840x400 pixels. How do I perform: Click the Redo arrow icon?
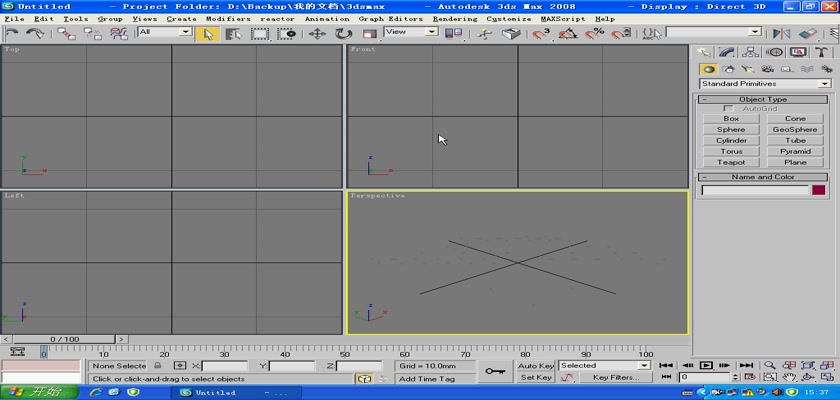click(x=35, y=33)
